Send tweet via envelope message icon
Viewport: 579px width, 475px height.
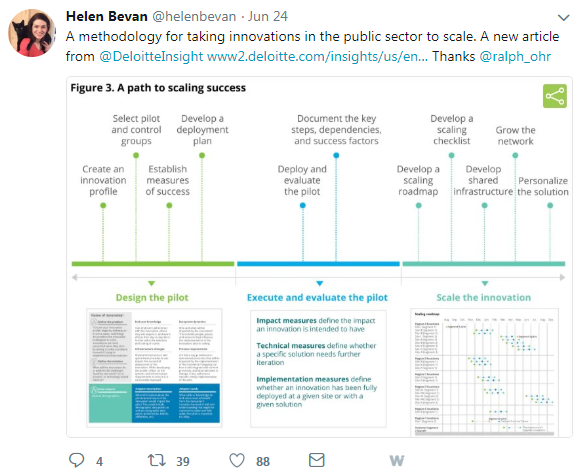(x=317, y=460)
